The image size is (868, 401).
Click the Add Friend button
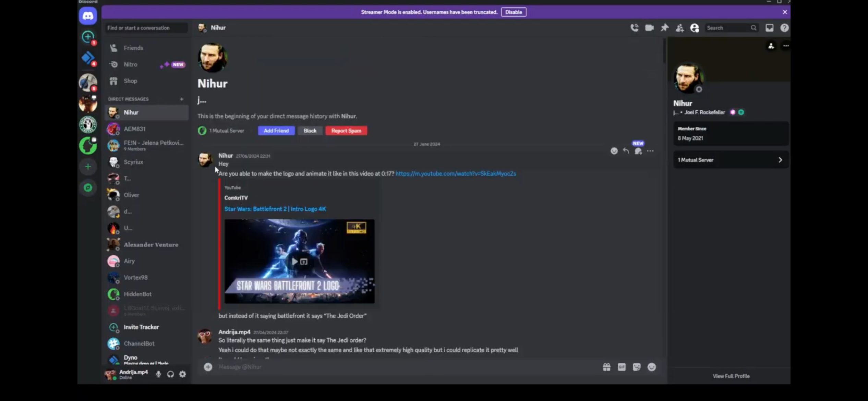(x=276, y=131)
